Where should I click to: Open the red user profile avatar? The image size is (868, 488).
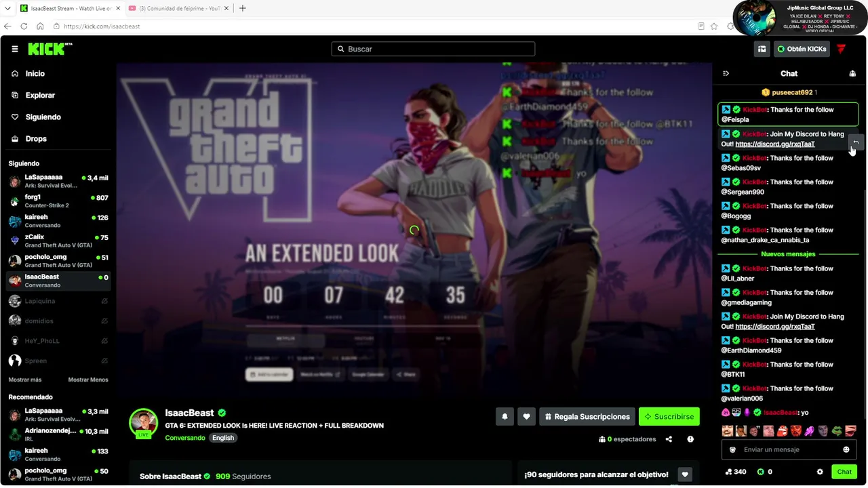click(841, 49)
